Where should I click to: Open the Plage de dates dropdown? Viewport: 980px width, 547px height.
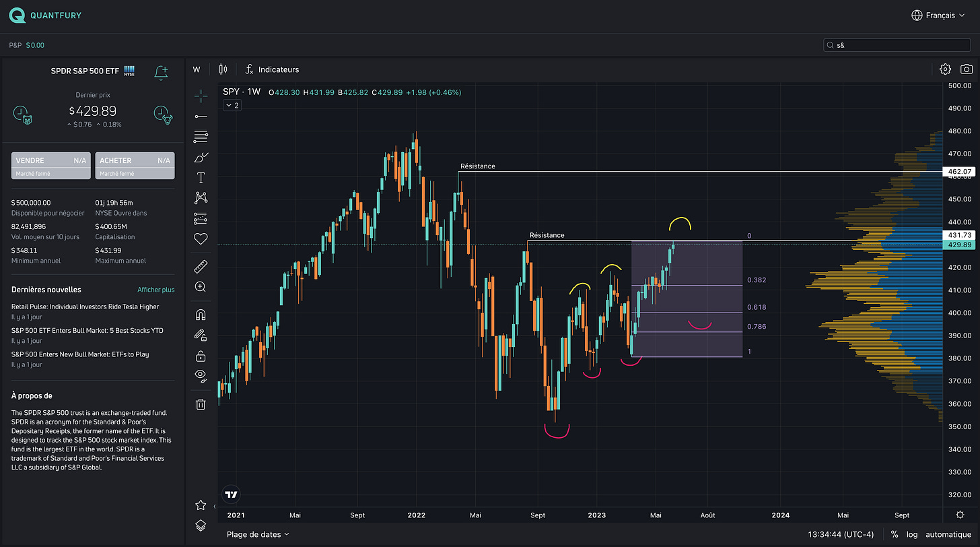pos(258,534)
